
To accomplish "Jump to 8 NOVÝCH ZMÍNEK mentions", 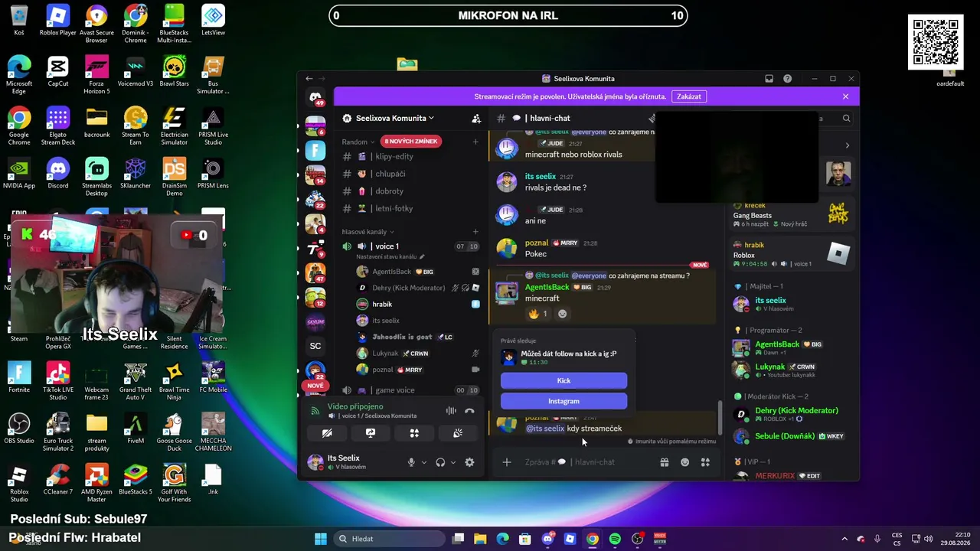I will (411, 142).
